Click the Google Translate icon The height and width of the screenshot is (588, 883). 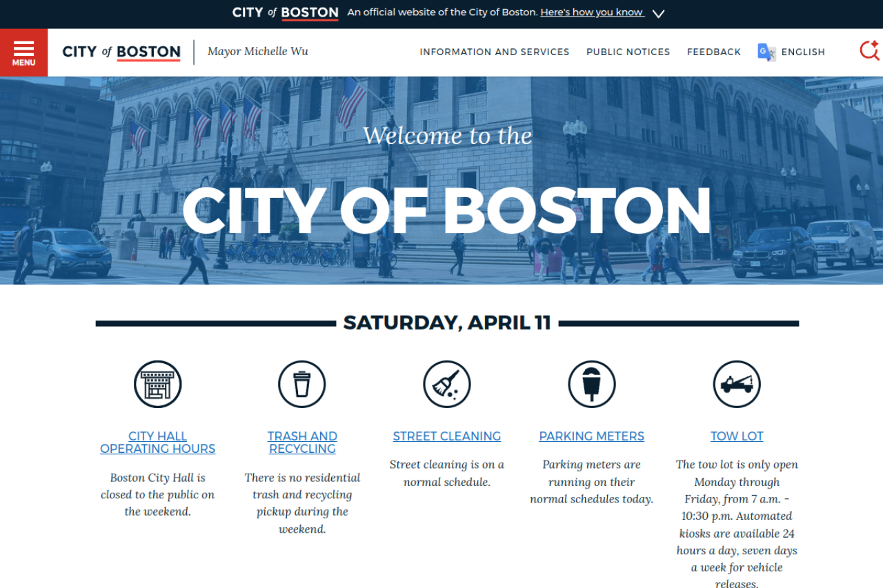click(766, 52)
